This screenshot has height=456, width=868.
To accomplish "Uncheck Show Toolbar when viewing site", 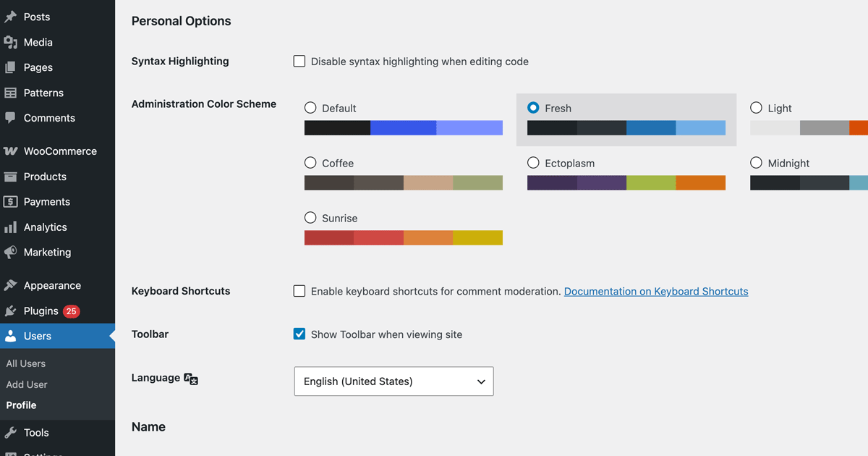I will [299, 334].
